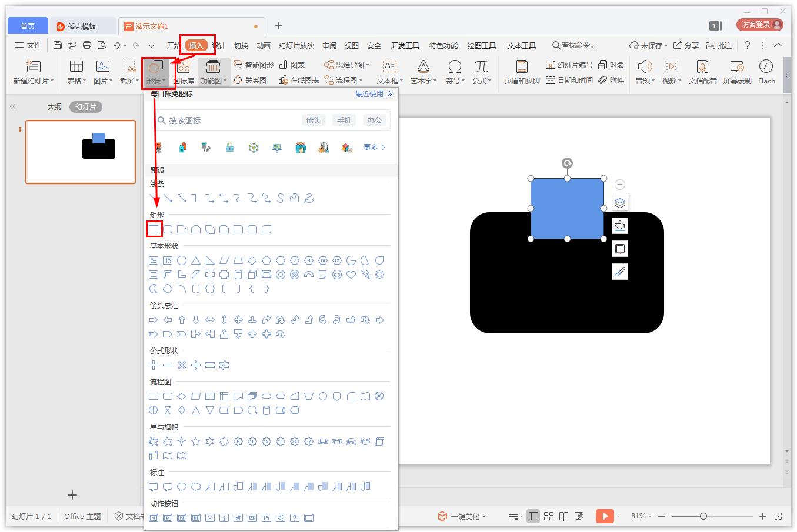
Task: Expand 最近使用 recently used shapes
Action: click(x=374, y=94)
